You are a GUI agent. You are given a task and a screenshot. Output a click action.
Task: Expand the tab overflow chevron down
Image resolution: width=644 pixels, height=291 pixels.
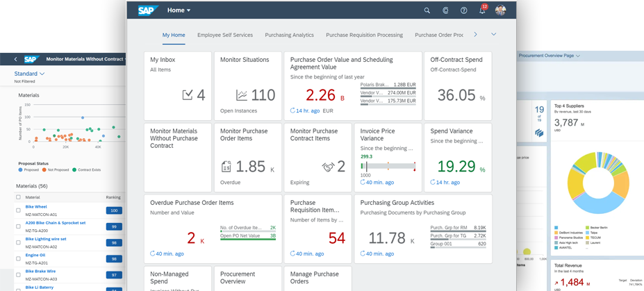[493, 34]
